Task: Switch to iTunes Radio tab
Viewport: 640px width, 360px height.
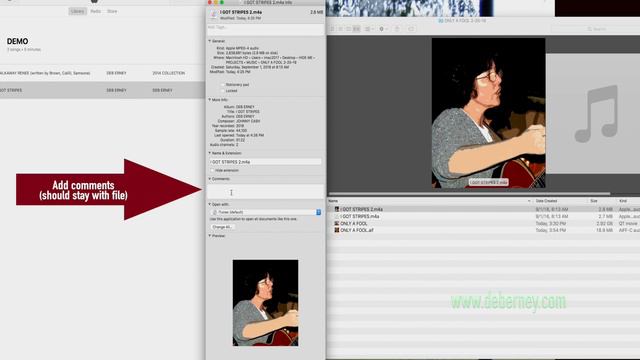Action: [x=96, y=11]
